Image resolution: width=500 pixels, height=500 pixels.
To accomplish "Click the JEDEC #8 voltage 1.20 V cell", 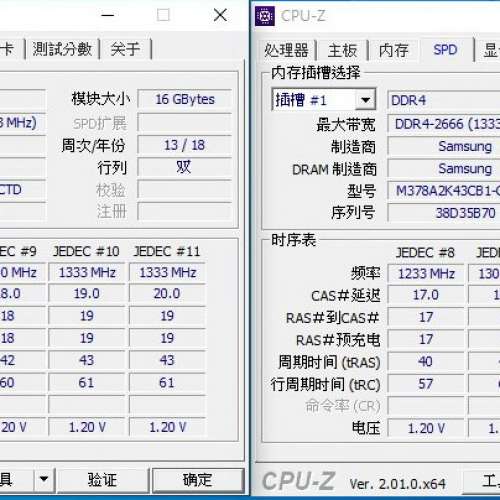I will [426, 428].
